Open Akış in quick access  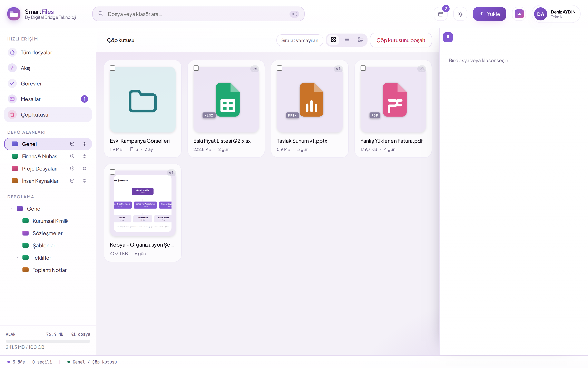[x=48, y=68]
